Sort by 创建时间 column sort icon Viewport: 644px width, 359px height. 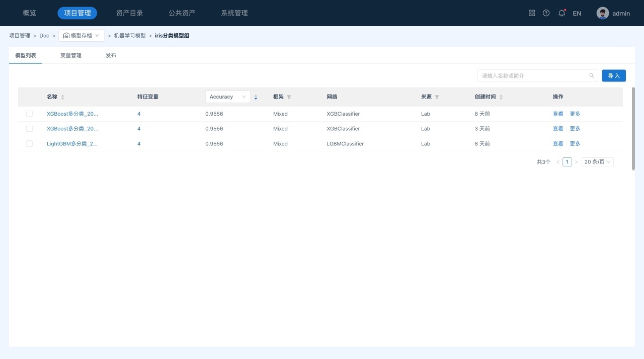pos(501,97)
